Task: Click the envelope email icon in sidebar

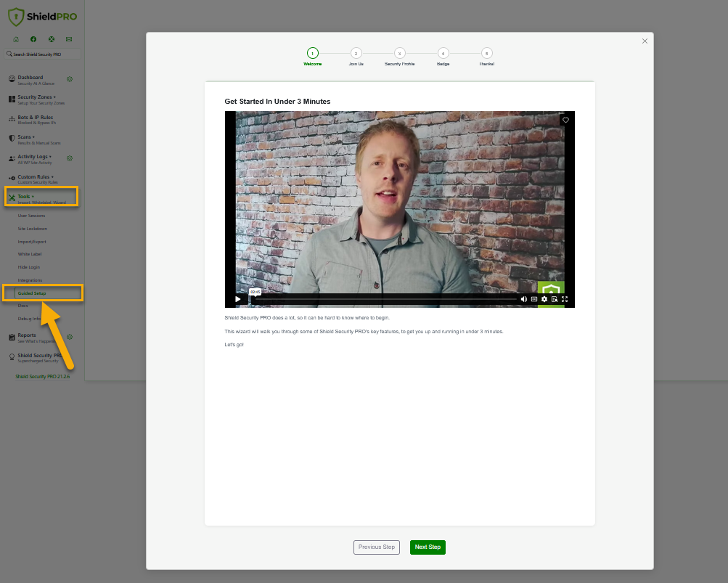Action: pos(69,39)
